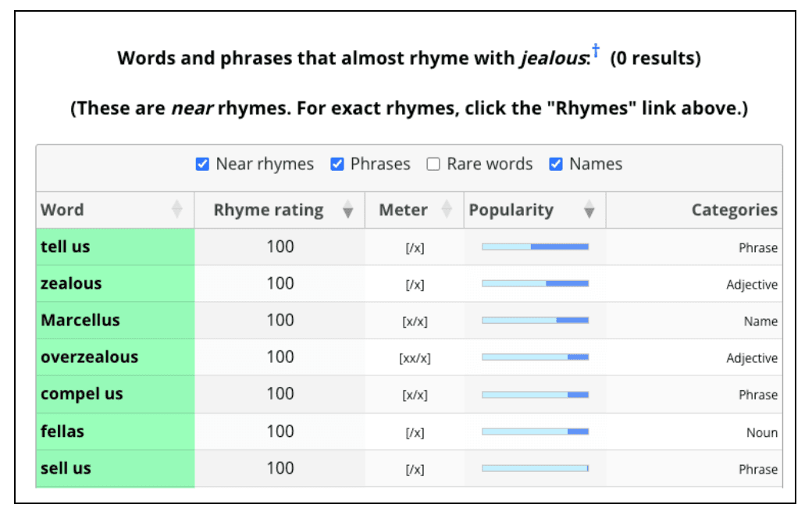Click the popularity bar for 'tell us'
Image resolution: width=812 pixels, height=515 pixels.
point(535,247)
